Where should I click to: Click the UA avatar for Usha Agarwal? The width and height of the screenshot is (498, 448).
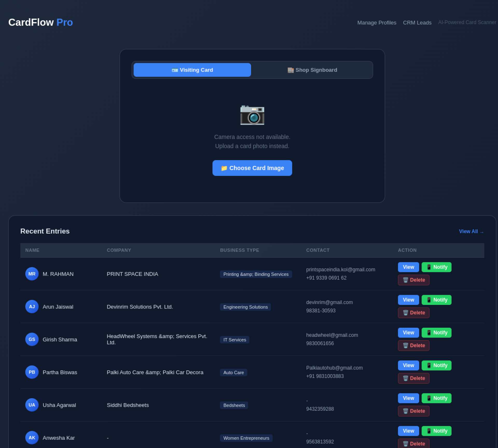[32, 405]
